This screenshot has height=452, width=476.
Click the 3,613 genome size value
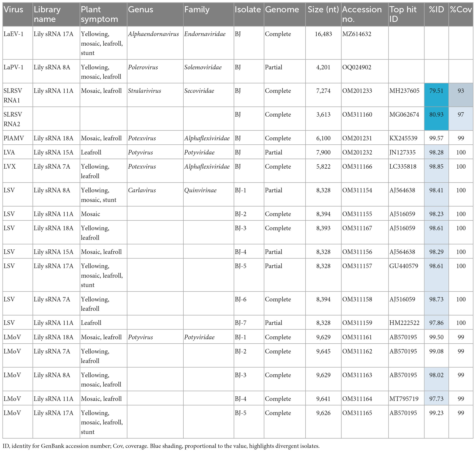(323, 115)
